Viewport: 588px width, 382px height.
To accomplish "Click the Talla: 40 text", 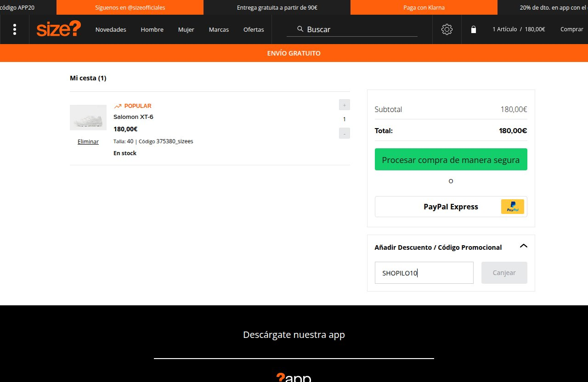I will [124, 141].
